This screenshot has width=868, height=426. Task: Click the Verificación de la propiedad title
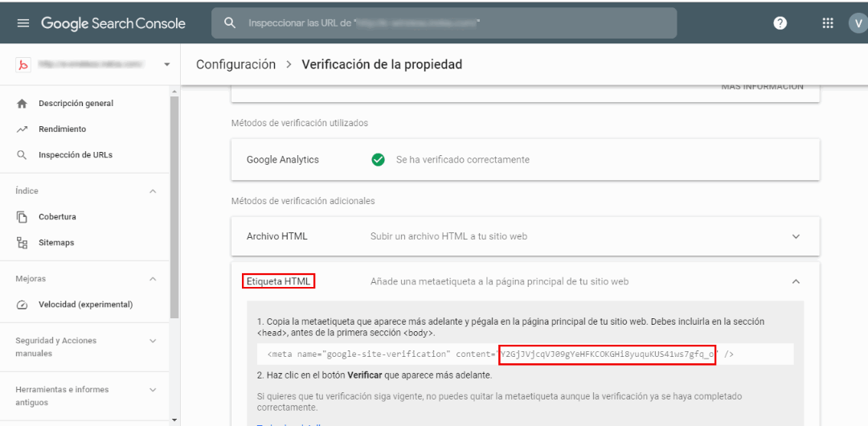(x=382, y=64)
